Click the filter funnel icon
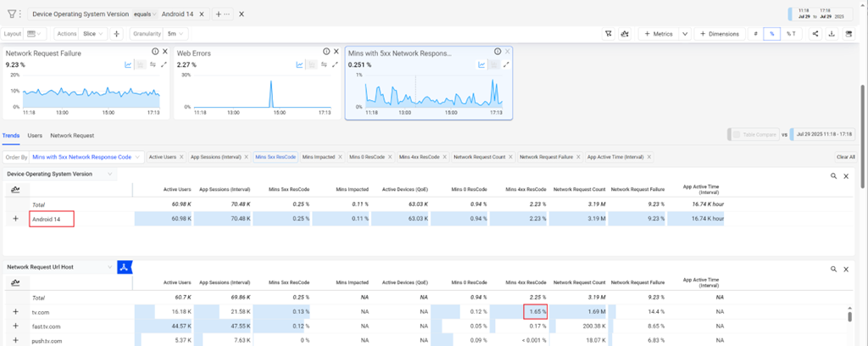The image size is (868, 346). [x=12, y=14]
